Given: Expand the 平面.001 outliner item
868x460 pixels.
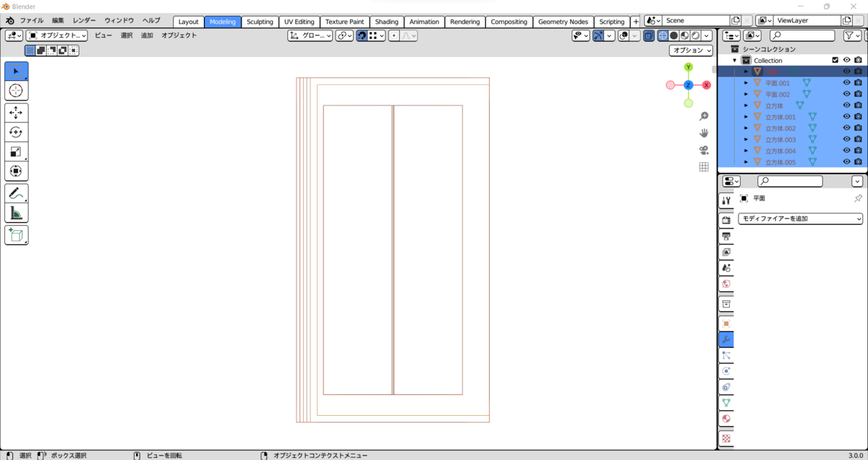Looking at the screenshot, I should (x=746, y=83).
